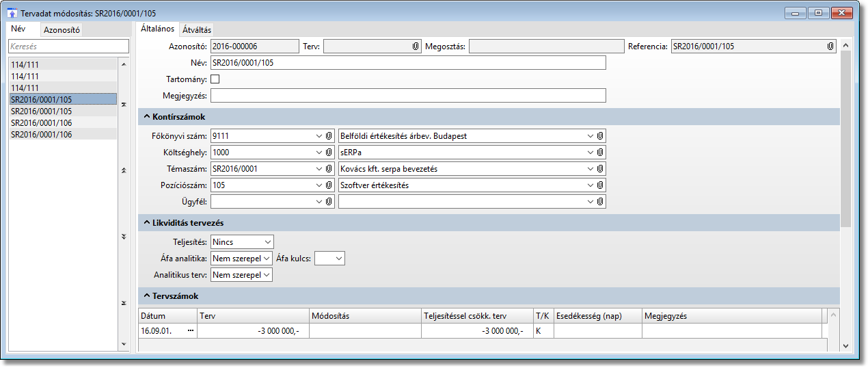Viewport: 868px width, 368px height.
Task: Open the Áfa analitika dropdown
Action: (267, 258)
